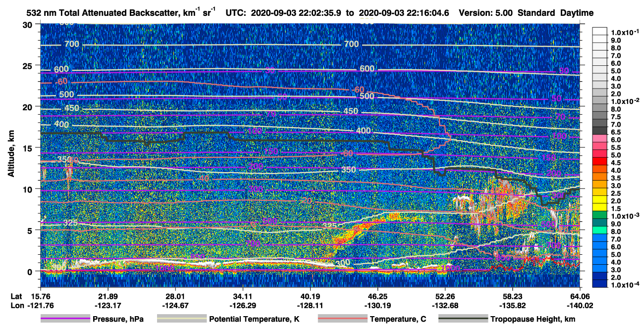
Task: Click the latitude value '21.89'
Action: coord(107,296)
